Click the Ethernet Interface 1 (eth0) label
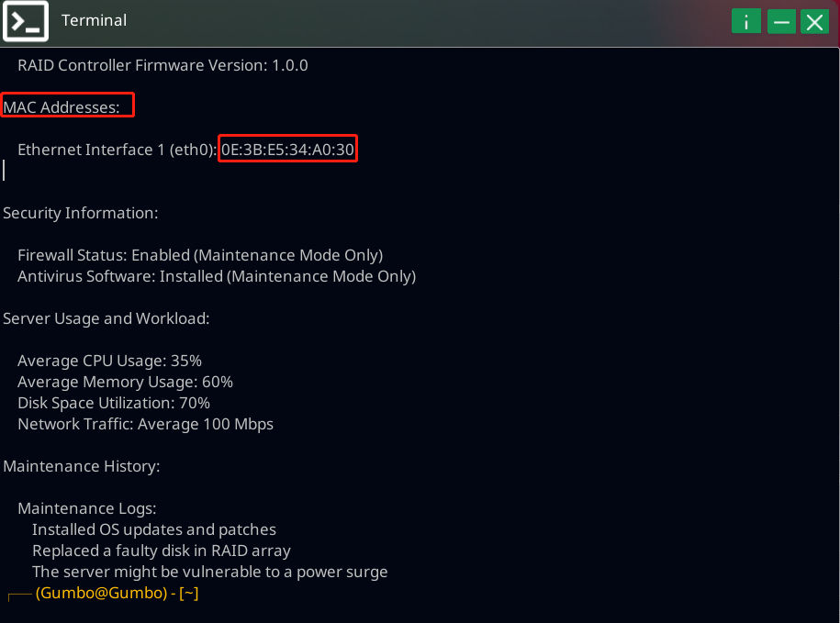840x623 pixels. pos(116,150)
